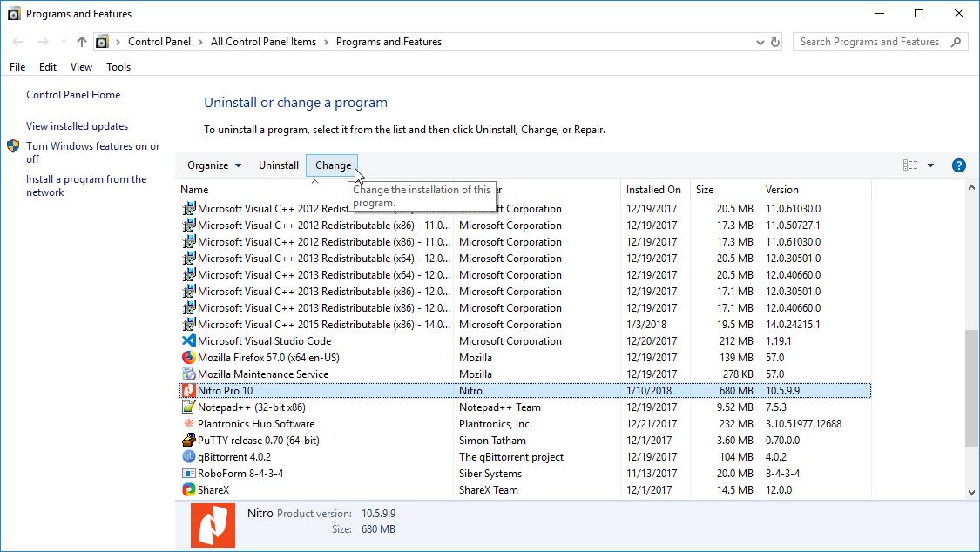
Task: Select Notepad++ (32-bit x86) entry
Action: pos(251,407)
